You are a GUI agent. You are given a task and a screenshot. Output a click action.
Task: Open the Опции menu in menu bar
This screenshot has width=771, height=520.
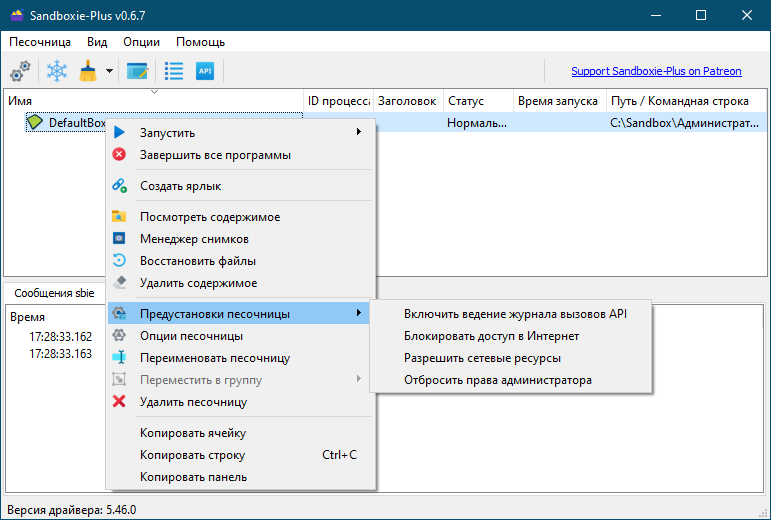142,42
